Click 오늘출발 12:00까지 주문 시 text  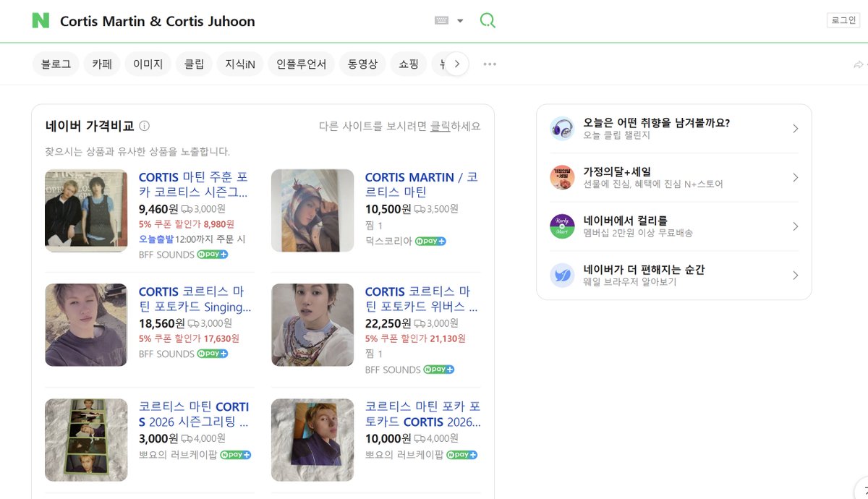click(x=192, y=239)
